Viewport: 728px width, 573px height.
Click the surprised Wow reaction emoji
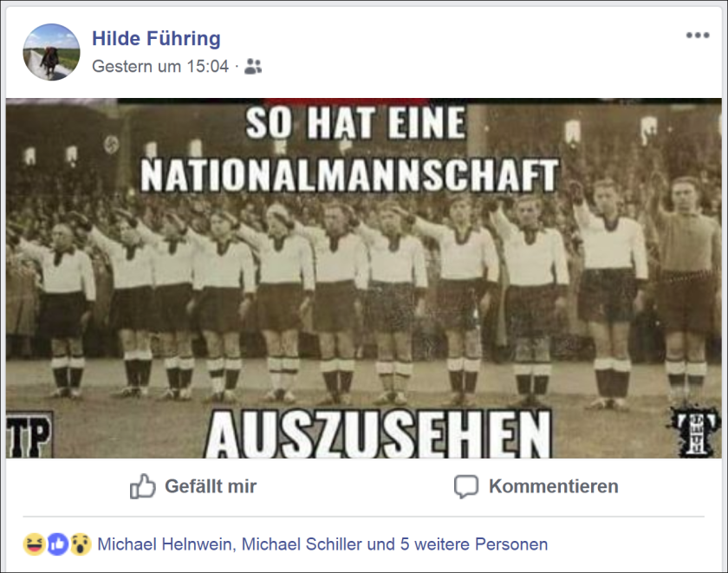point(81,544)
